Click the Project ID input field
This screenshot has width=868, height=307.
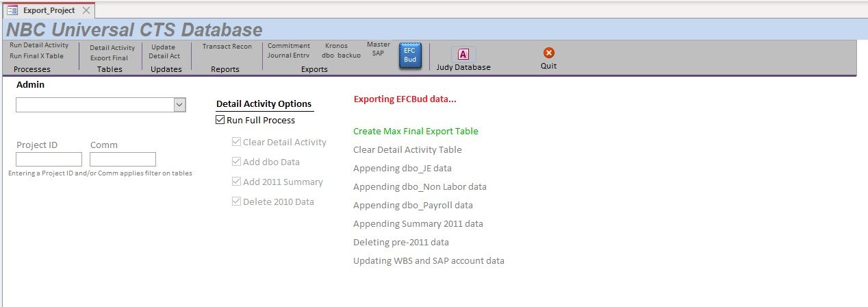pyautogui.click(x=49, y=159)
